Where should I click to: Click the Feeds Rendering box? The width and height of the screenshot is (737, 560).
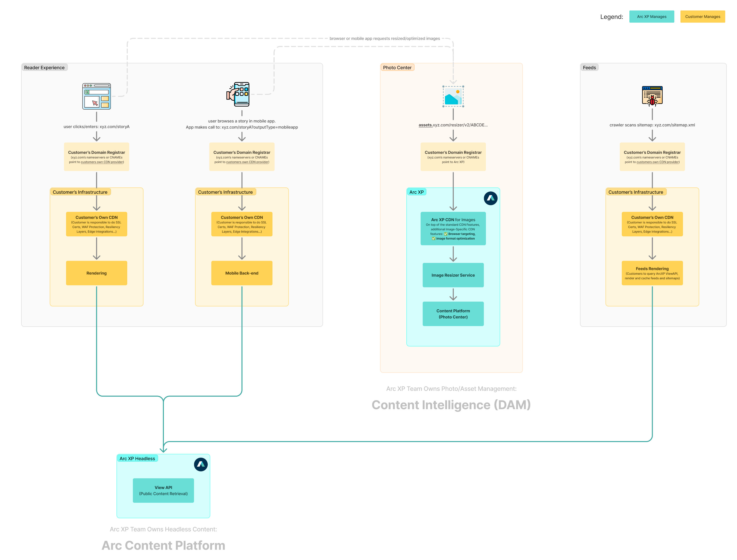tap(652, 273)
